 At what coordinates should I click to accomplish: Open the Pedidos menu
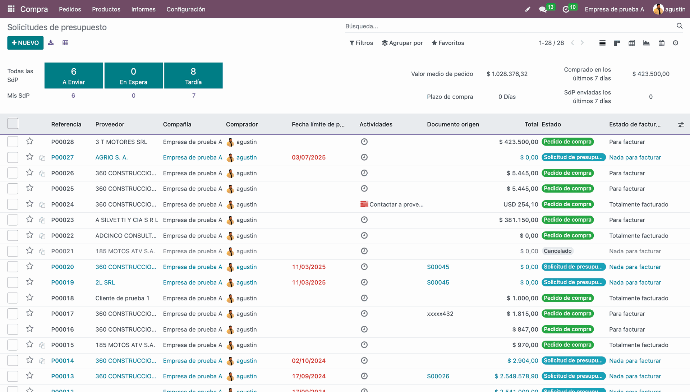pos(70,9)
